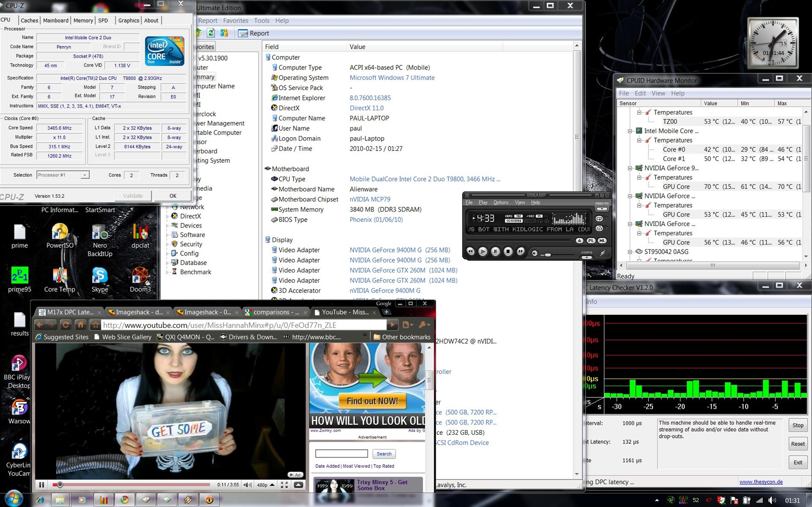Click Search button on YouTube channel
The width and height of the screenshot is (812, 507).
point(384,454)
